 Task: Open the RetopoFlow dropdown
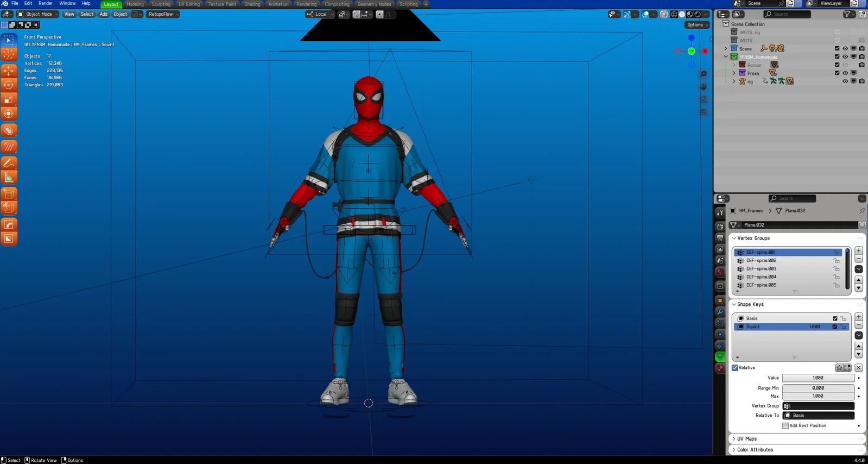click(x=163, y=15)
